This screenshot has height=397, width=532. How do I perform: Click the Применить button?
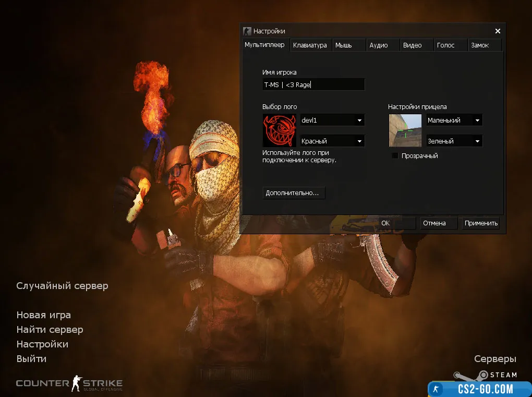point(481,223)
